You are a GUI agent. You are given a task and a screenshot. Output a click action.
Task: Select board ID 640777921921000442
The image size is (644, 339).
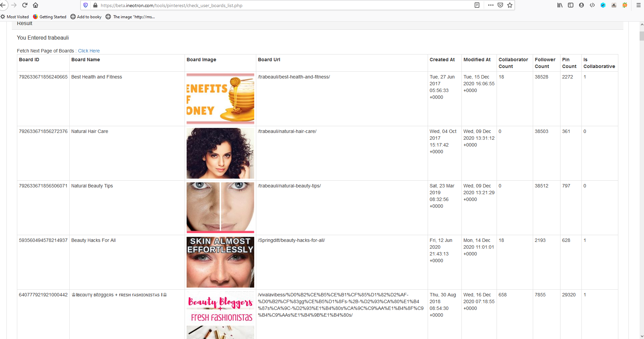pyautogui.click(x=43, y=295)
